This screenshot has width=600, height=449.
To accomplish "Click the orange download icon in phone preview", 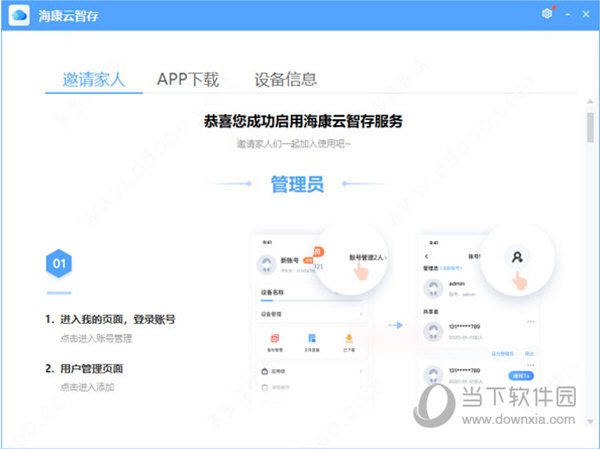I will pyautogui.click(x=349, y=338).
